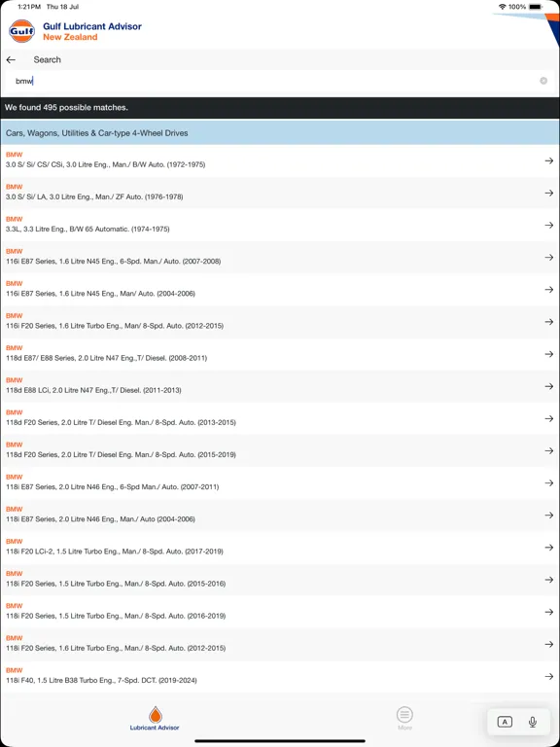
Task: Open arrow for 116i E87 2004-2006
Action: click(x=549, y=290)
